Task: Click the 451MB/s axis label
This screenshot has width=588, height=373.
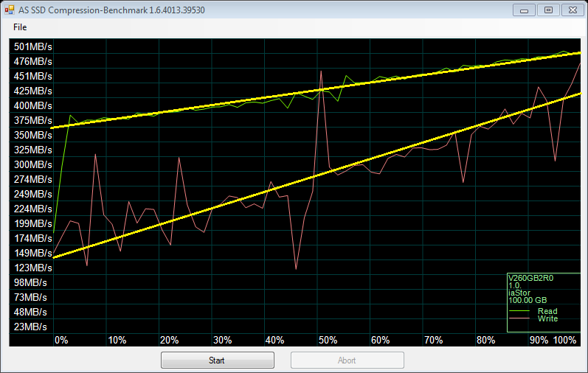Action: pyautogui.click(x=33, y=76)
